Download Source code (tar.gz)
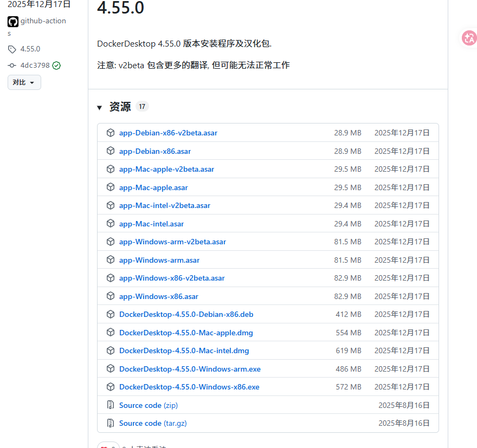The height and width of the screenshot is (448, 477). point(153,423)
